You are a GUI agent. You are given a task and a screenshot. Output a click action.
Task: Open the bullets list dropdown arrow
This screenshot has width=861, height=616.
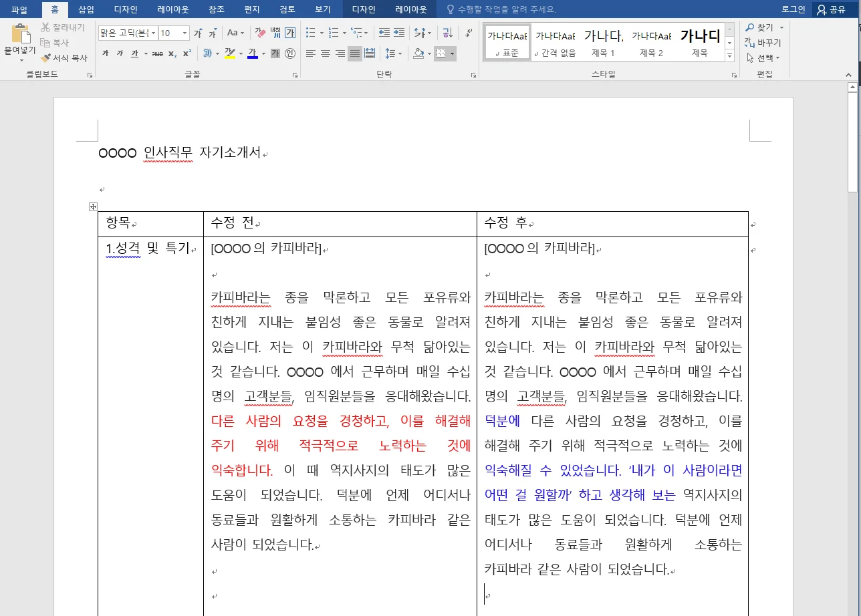(322, 33)
